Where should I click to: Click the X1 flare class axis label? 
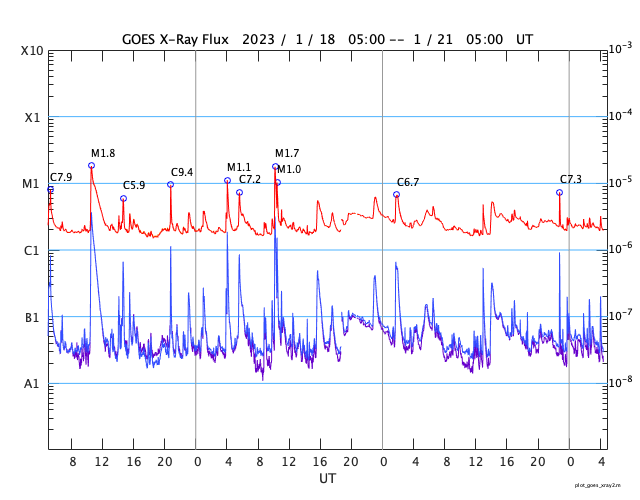coord(32,118)
